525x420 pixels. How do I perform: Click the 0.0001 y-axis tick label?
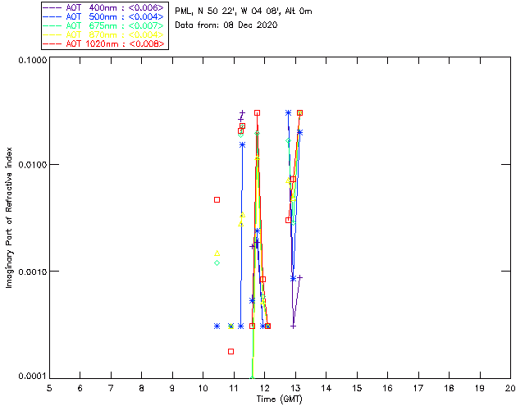click(x=33, y=377)
